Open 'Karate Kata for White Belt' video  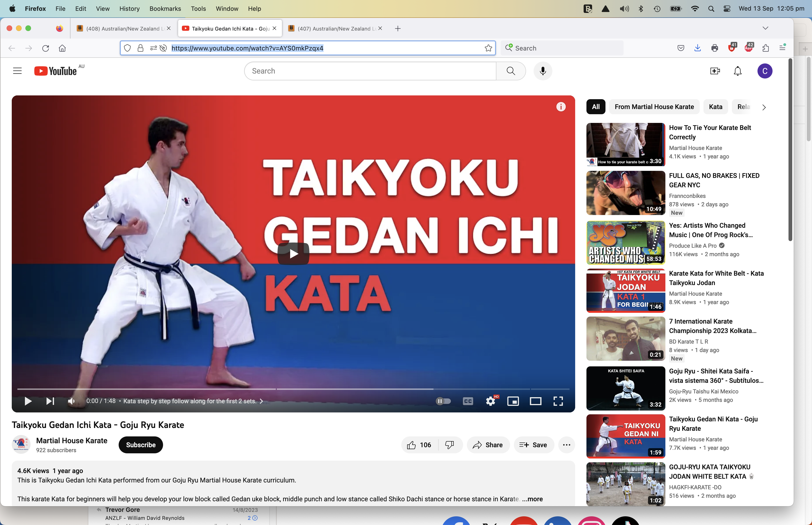click(x=716, y=278)
